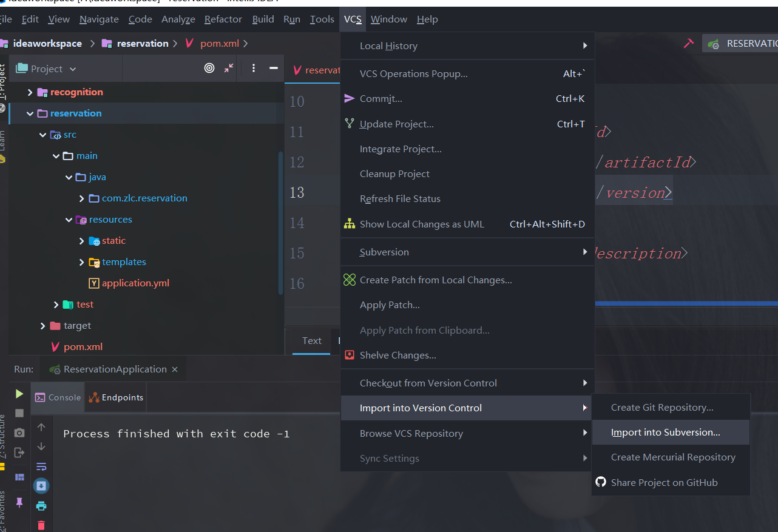Choose Cleanup Project
Image resolution: width=778 pixels, height=532 pixels.
click(x=467, y=173)
